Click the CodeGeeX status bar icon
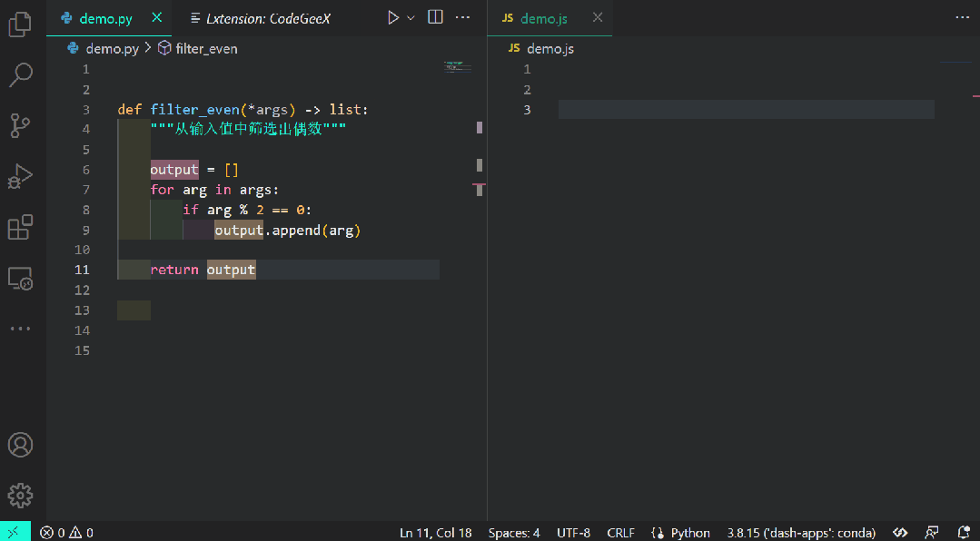Screen dimensions: 980x541 [900, 532]
